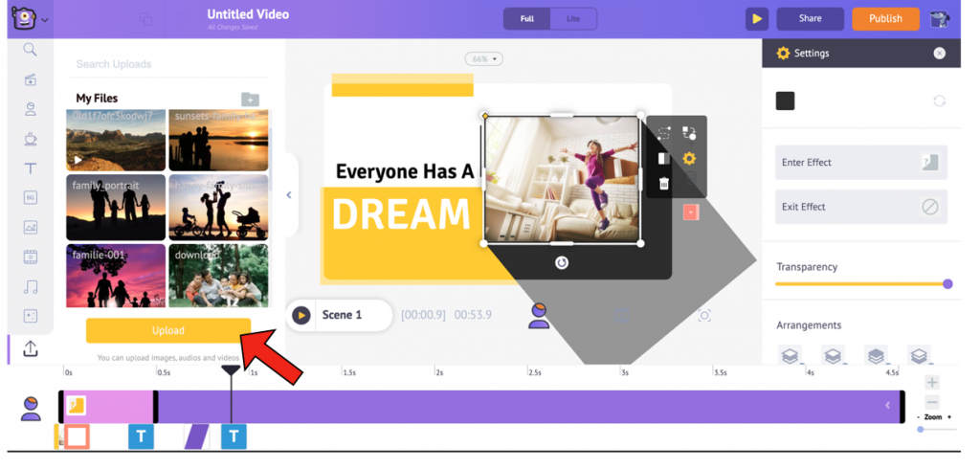
Task: Open item settings gear beside image
Action: [x=688, y=159]
